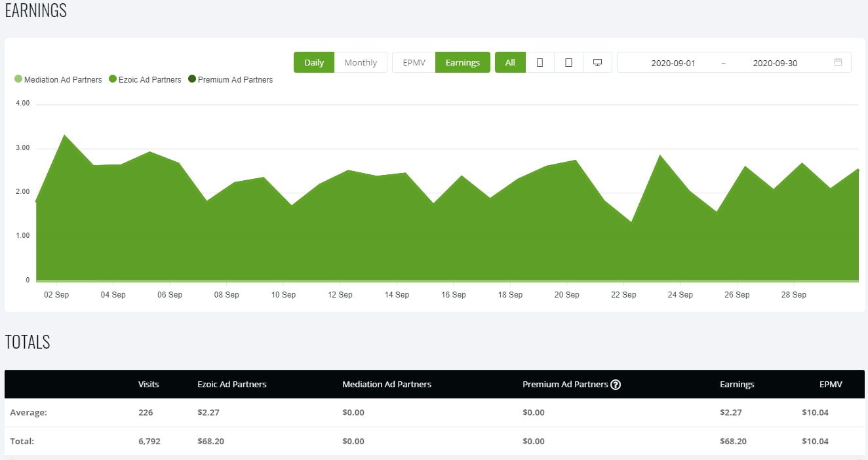This screenshot has height=460, width=868.
Task: Click Mediation Ad Partners legend label
Action: 63,79
